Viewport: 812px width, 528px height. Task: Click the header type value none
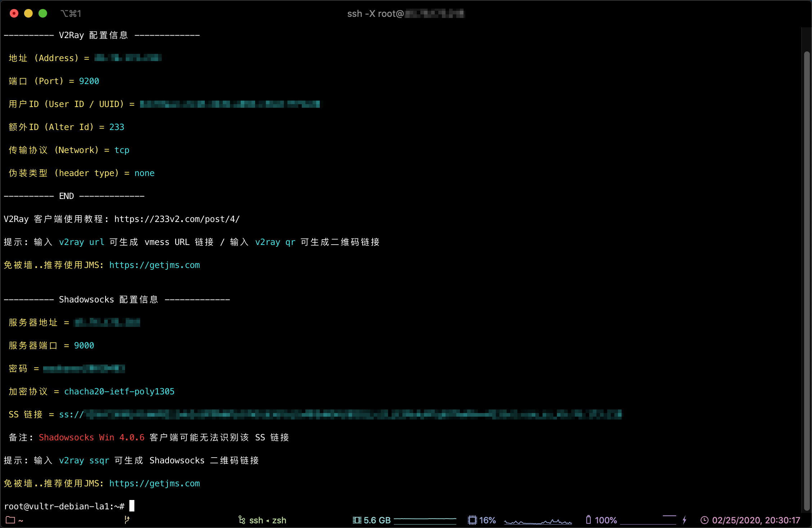(144, 173)
